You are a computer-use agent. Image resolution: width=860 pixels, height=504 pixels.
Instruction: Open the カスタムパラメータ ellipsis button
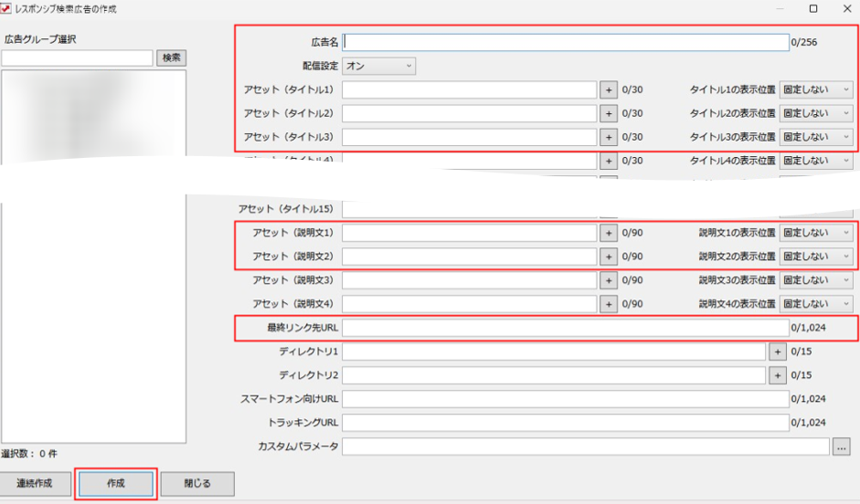[x=842, y=446]
